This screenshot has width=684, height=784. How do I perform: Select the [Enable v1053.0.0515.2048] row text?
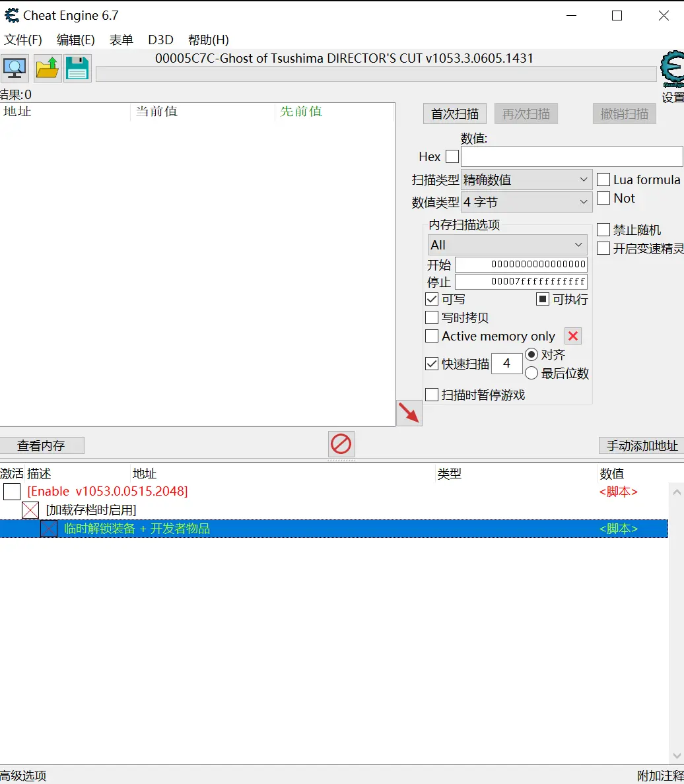tap(108, 492)
